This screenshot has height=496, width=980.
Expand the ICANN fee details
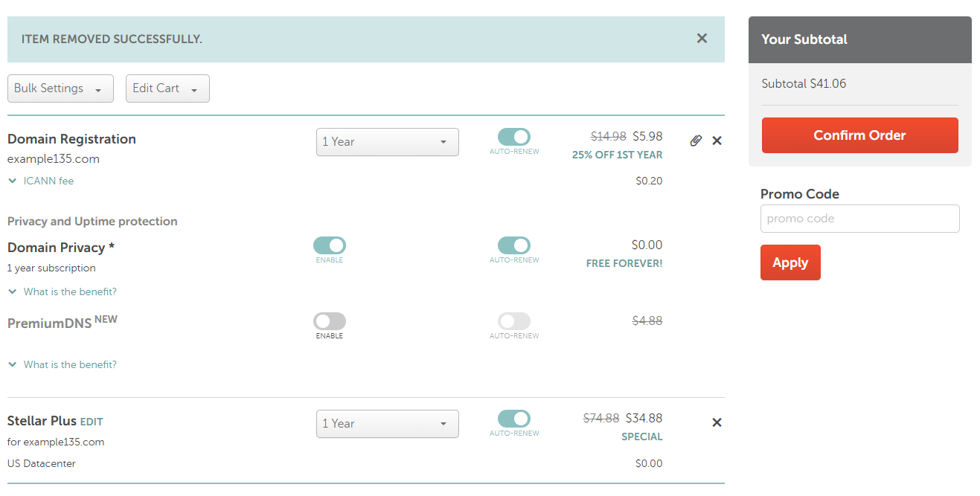click(41, 181)
